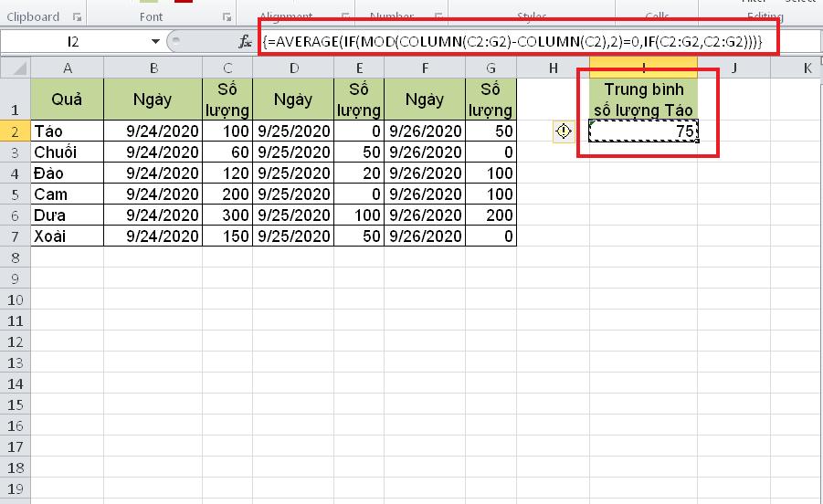Select cell C2 with value 100

(x=227, y=131)
